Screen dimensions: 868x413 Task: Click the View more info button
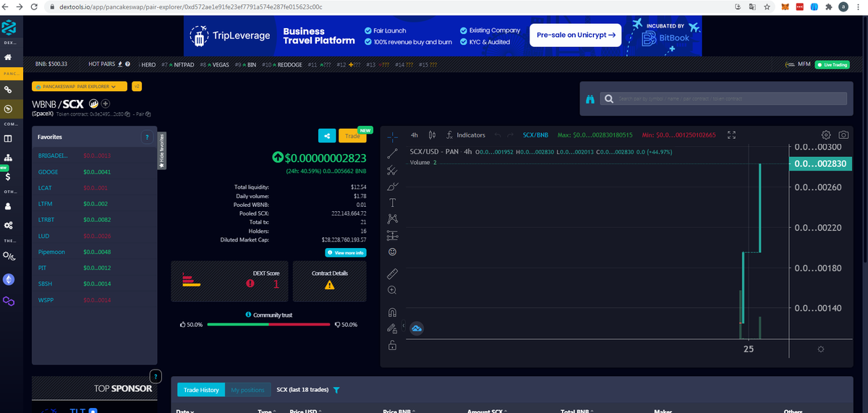coord(346,252)
